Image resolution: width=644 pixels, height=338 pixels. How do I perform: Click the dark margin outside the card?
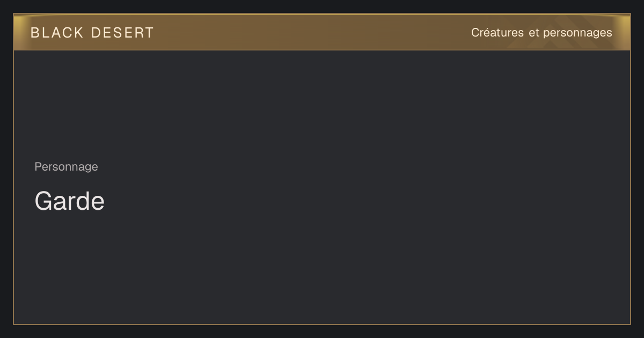[x=322, y=332]
